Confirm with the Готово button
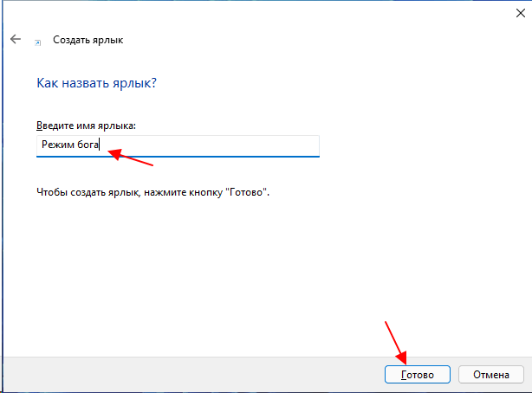The height and width of the screenshot is (393, 532). 418,374
